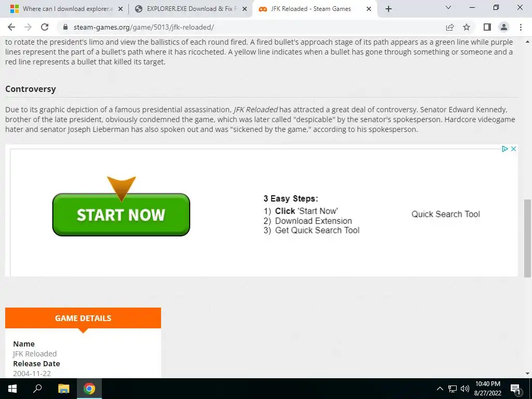The height and width of the screenshot is (399, 532).
Task: Show hidden system tray icons
Action: [x=440, y=389]
